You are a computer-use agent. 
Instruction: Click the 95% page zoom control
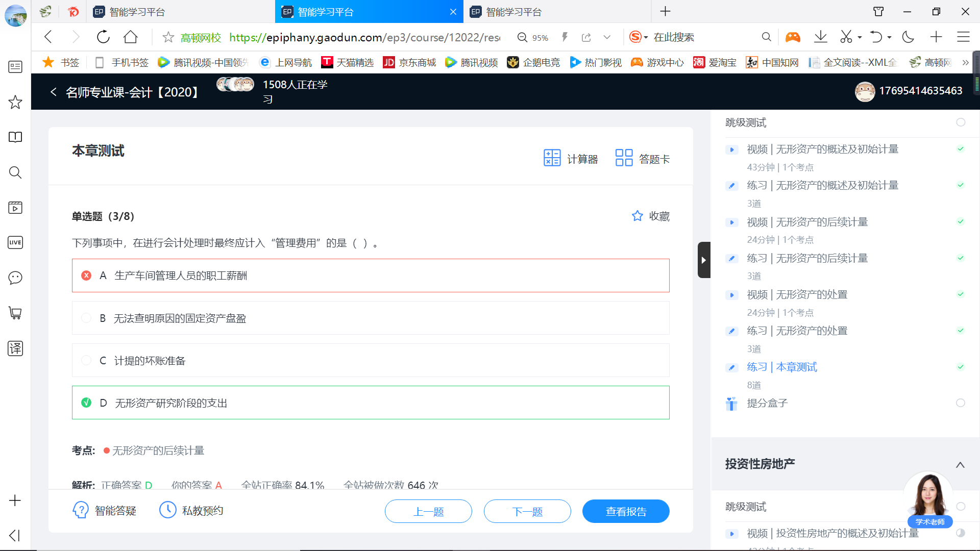pos(533,37)
